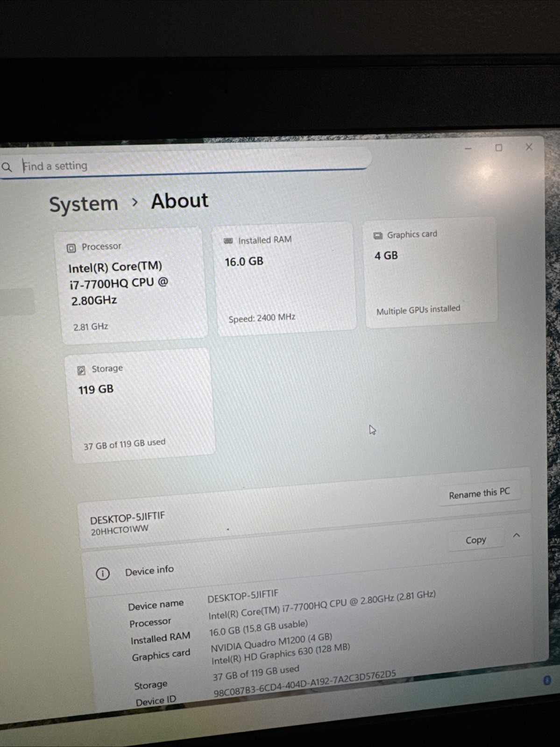Click the Processor label in Device info
560x747 pixels.
tap(150, 623)
